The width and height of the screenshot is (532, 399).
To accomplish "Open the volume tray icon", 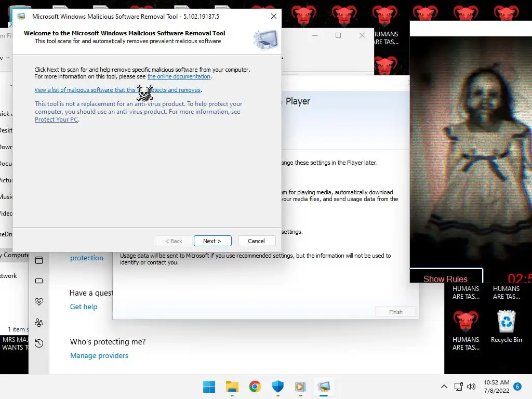I will tap(471, 387).
